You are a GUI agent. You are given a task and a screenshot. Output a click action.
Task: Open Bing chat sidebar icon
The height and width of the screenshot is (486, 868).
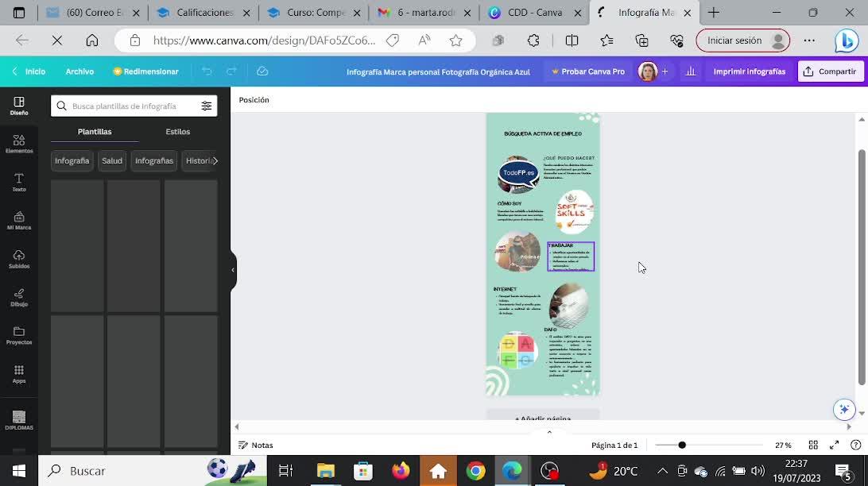point(847,40)
